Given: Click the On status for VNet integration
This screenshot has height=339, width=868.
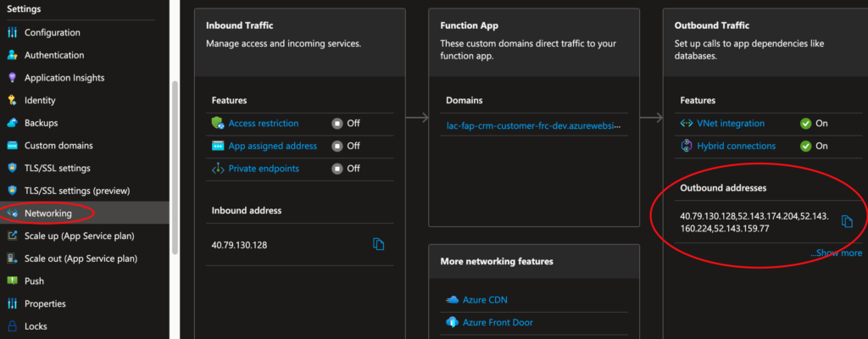Looking at the screenshot, I should (814, 123).
